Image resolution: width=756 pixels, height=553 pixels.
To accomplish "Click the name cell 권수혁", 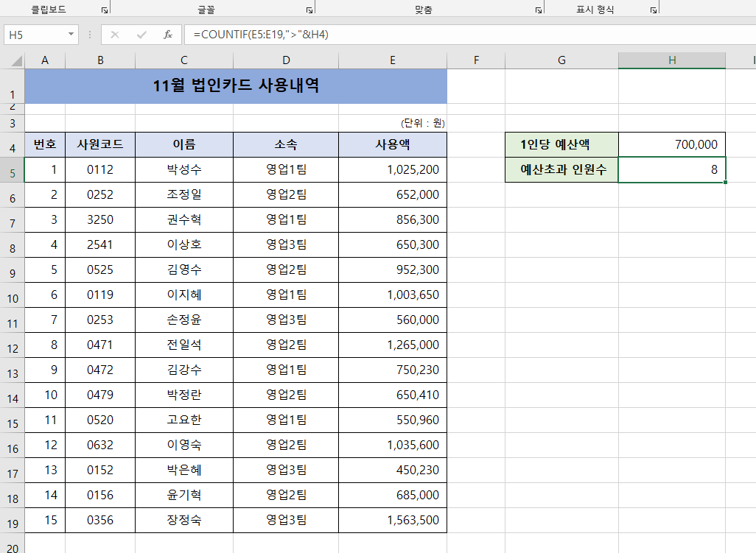I will click(184, 219).
